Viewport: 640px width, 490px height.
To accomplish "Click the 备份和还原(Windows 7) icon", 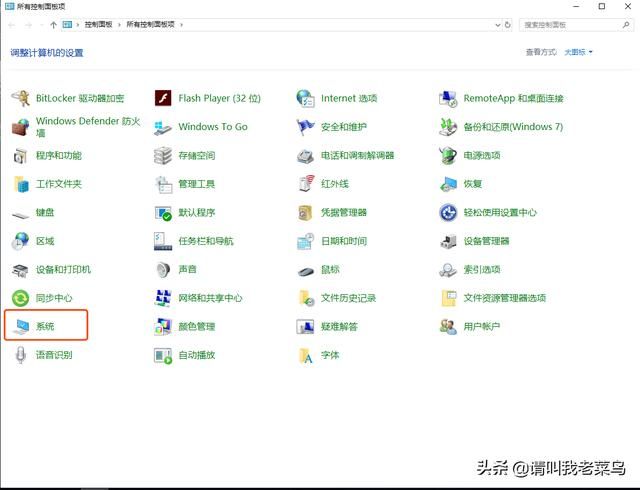I will (448, 127).
